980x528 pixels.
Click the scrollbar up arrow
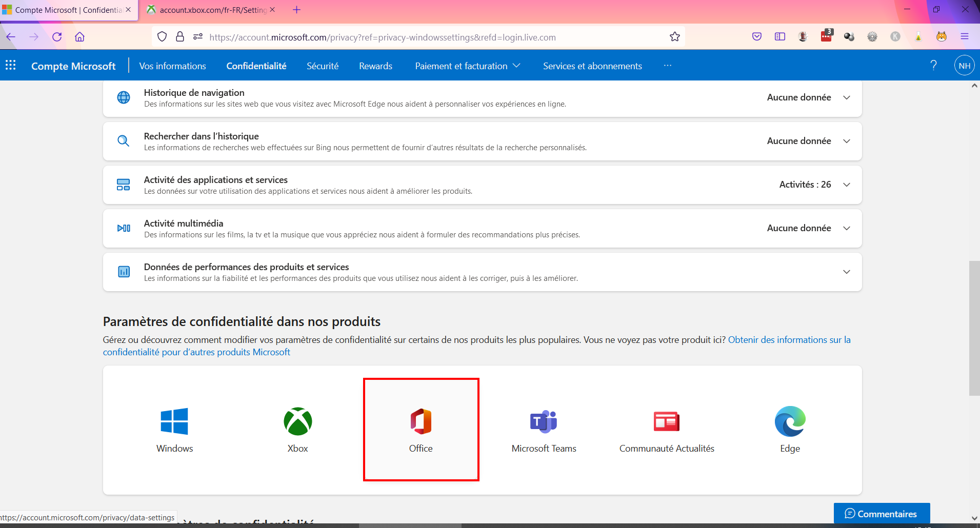pyautogui.click(x=974, y=86)
